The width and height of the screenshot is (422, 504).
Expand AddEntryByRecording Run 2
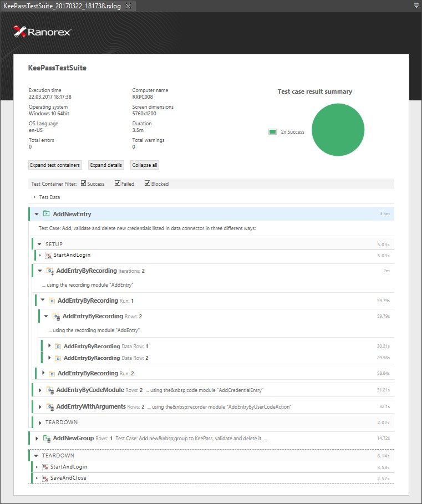[x=43, y=373]
